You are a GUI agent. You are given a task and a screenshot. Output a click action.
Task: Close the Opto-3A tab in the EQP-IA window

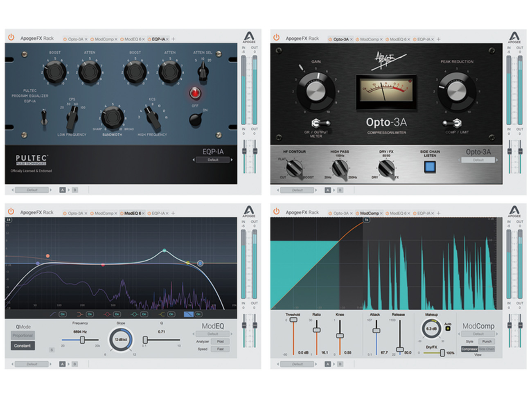[86, 39]
